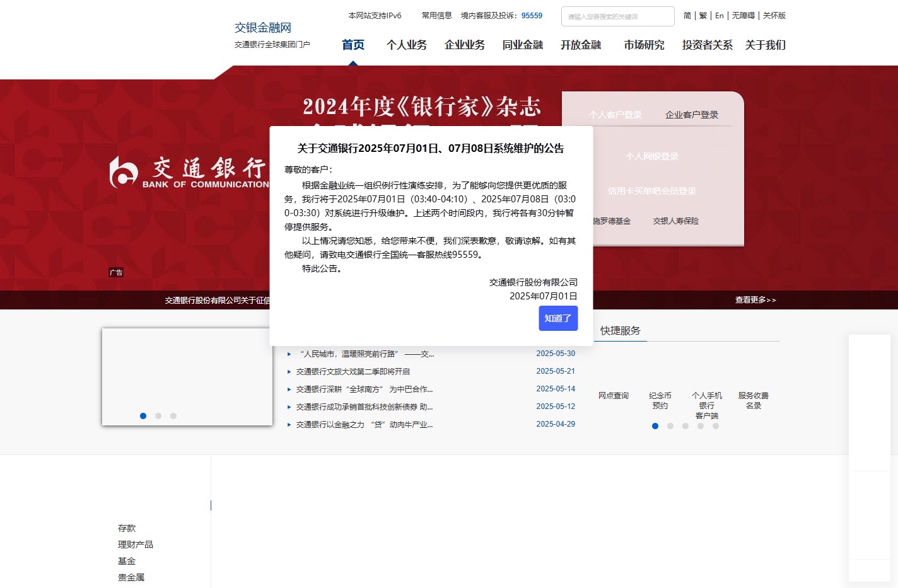Screen dimensions: 898x588
Task: Open the 投资者关系 navigation menu
Action: click(x=708, y=45)
